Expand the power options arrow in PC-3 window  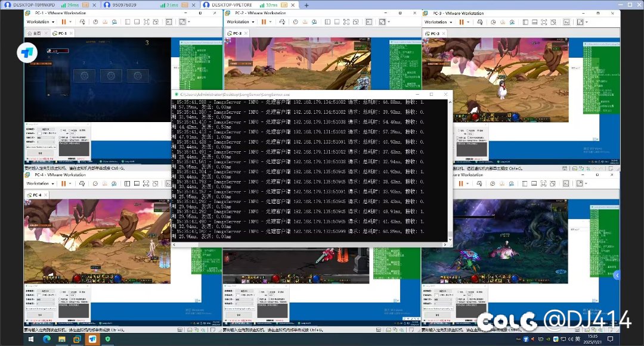click(468, 22)
